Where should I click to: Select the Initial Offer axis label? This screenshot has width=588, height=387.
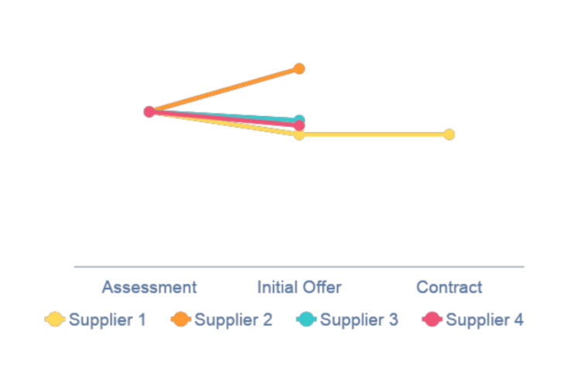299,287
